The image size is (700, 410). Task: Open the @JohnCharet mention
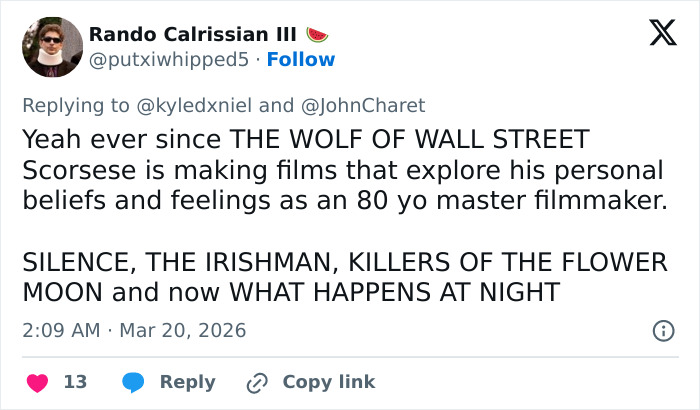pyautogui.click(x=363, y=105)
